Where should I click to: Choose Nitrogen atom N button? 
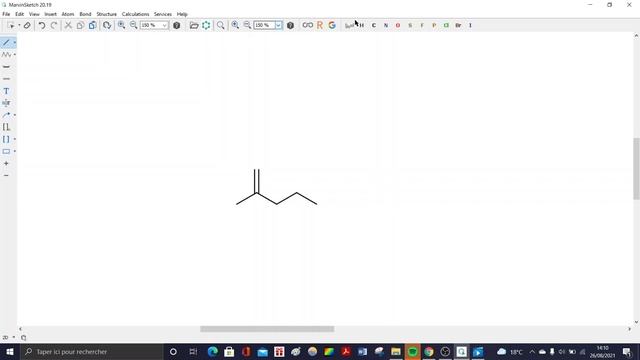(x=386, y=25)
